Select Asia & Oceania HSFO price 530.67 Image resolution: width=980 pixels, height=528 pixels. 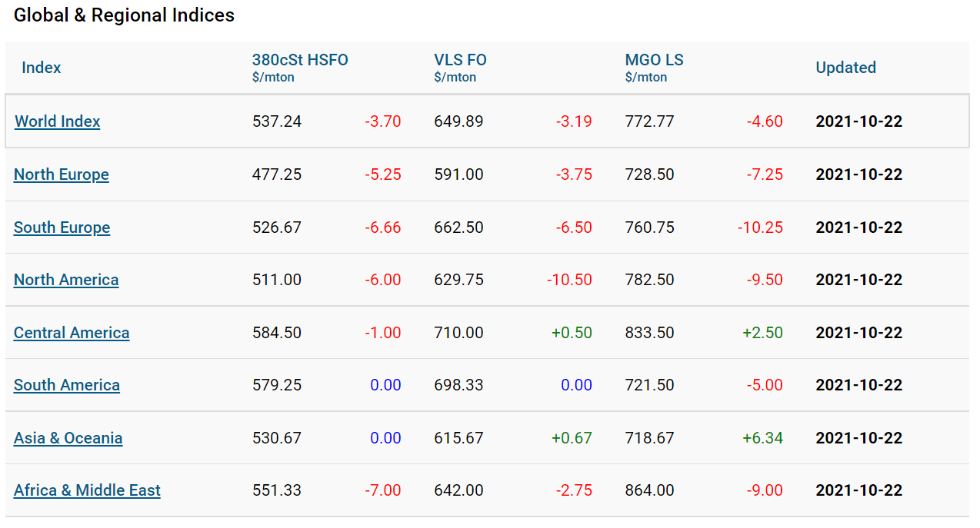pyautogui.click(x=277, y=438)
